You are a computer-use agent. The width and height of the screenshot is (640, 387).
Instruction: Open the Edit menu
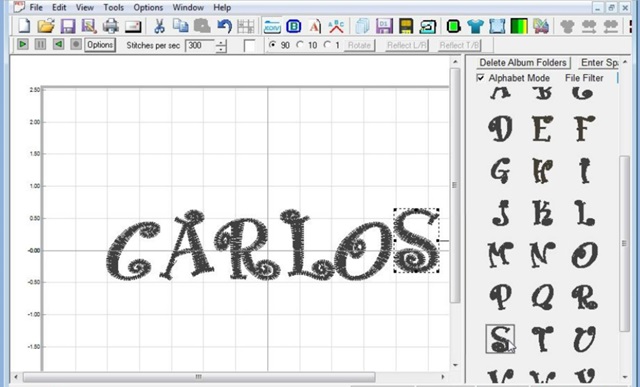pyautogui.click(x=59, y=7)
